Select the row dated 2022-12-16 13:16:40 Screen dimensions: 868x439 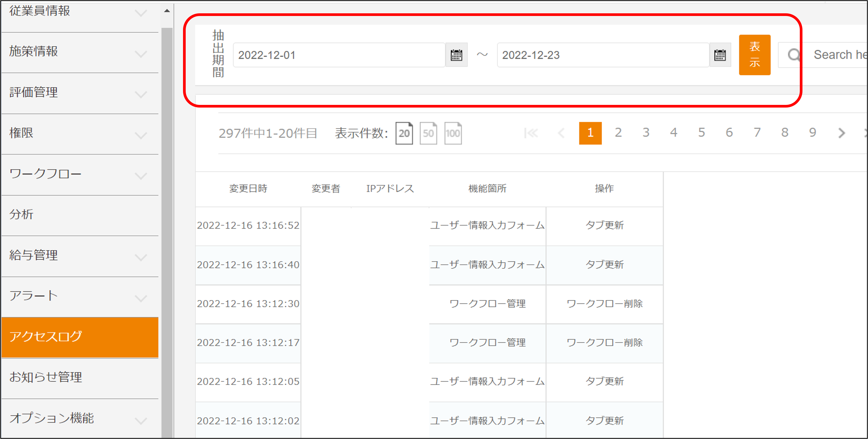pos(429,265)
